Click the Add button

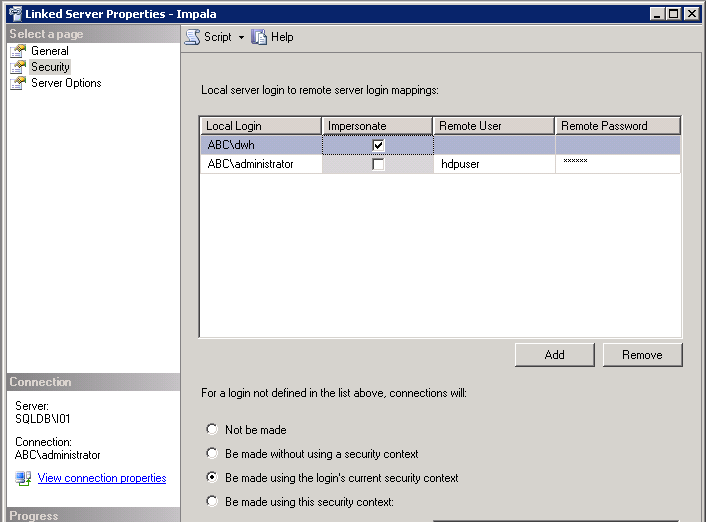pos(555,355)
